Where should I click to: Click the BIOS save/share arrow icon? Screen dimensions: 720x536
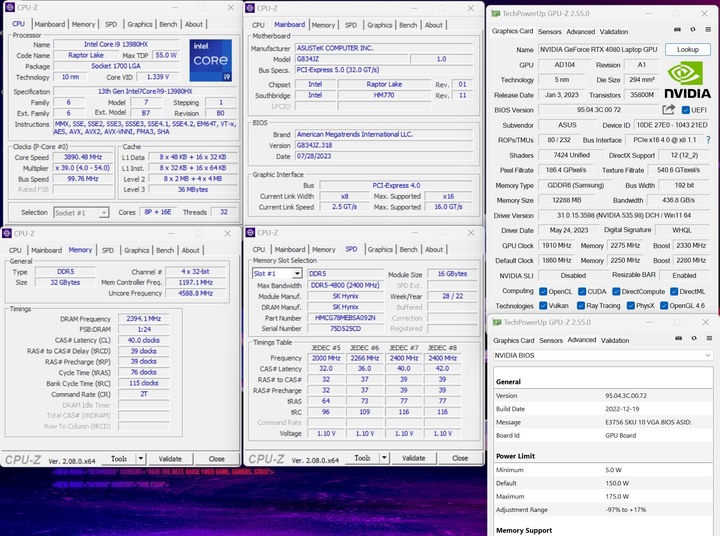click(669, 109)
